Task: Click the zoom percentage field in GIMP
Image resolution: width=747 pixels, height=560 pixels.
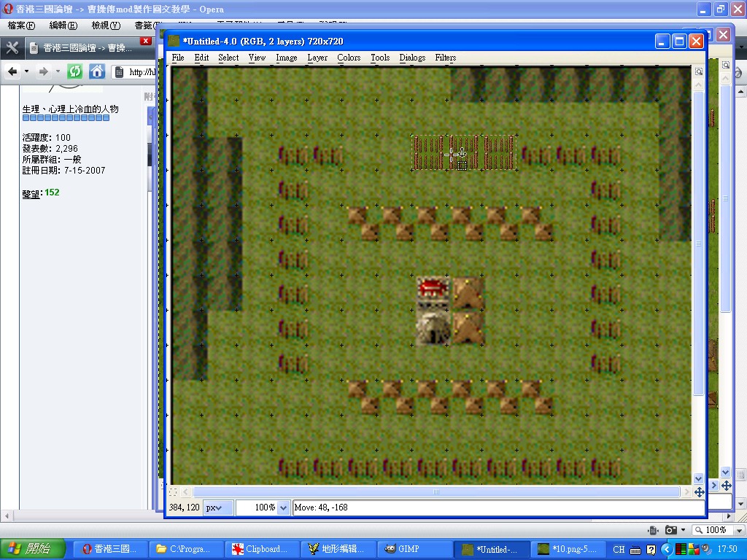Action: point(258,507)
